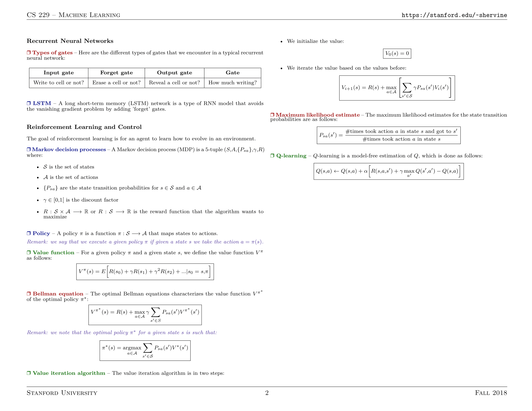Viewport: 532px width, 411px height.
Task: Click the 'Policy' heading
Action: (x=41, y=233)
